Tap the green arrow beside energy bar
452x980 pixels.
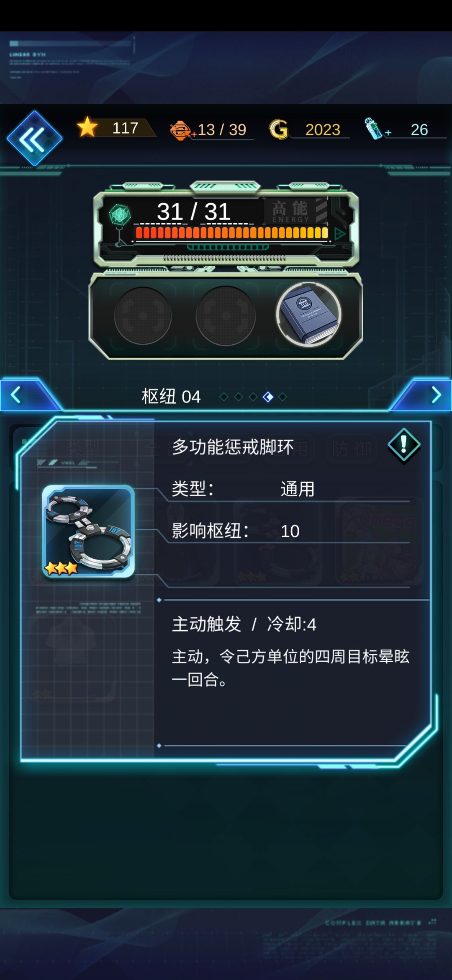tap(340, 234)
